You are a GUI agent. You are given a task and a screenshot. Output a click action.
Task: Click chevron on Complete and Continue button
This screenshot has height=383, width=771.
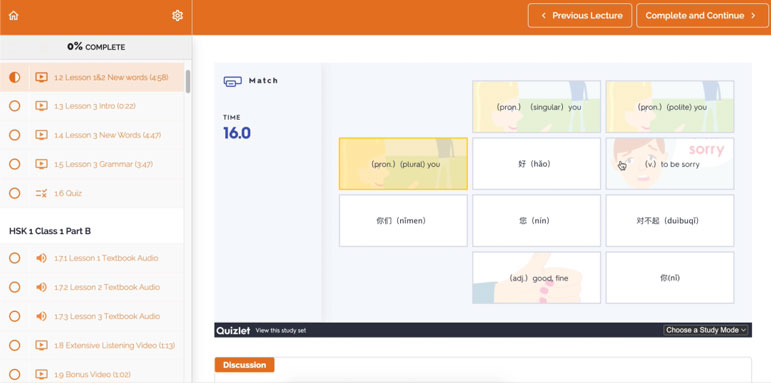point(753,16)
